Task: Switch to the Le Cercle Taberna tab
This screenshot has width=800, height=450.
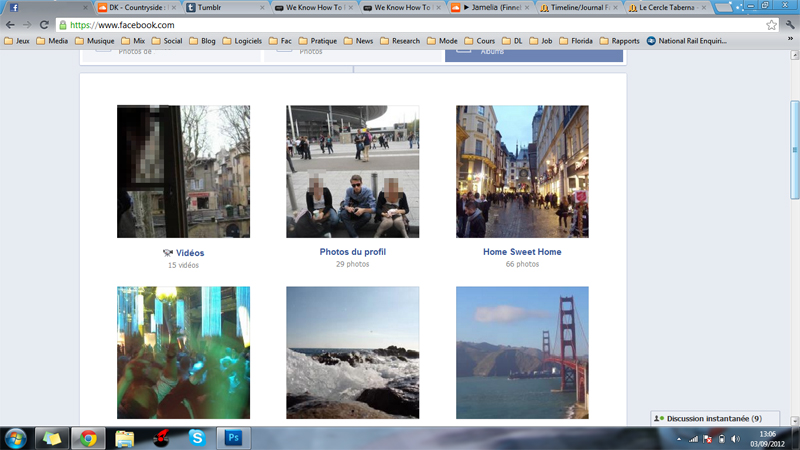Action: pyautogui.click(x=667, y=8)
